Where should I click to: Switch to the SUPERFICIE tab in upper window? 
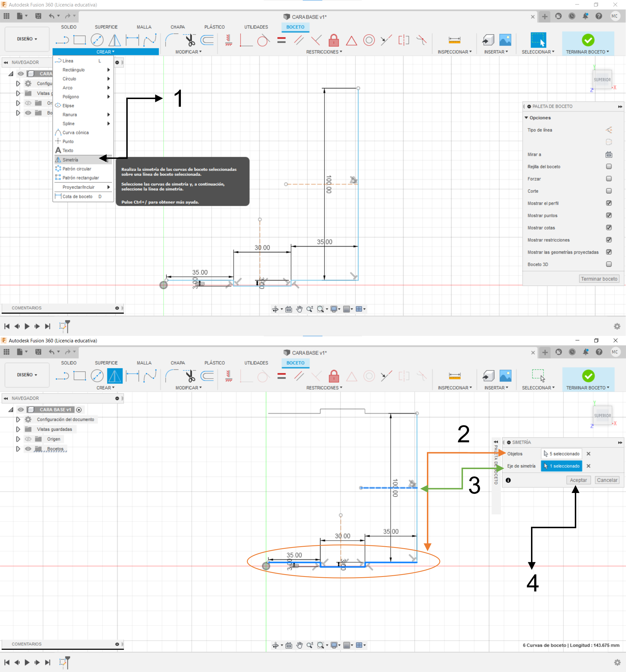click(106, 27)
